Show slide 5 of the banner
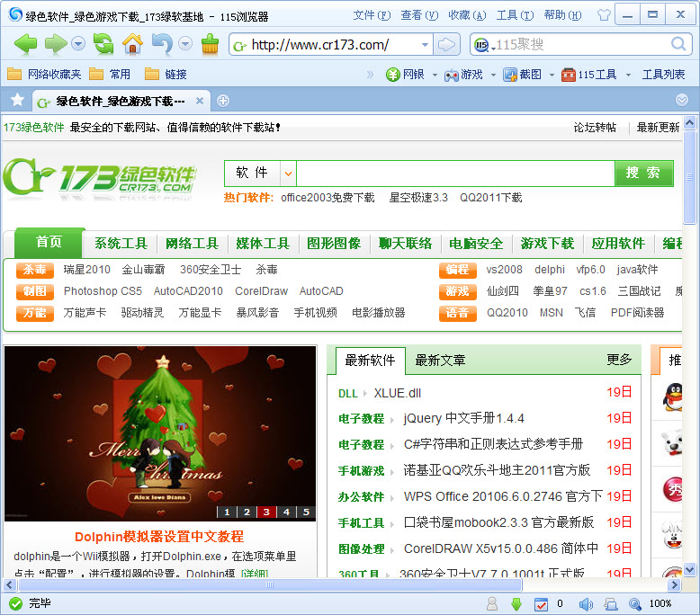 pyautogui.click(x=306, y=512)
